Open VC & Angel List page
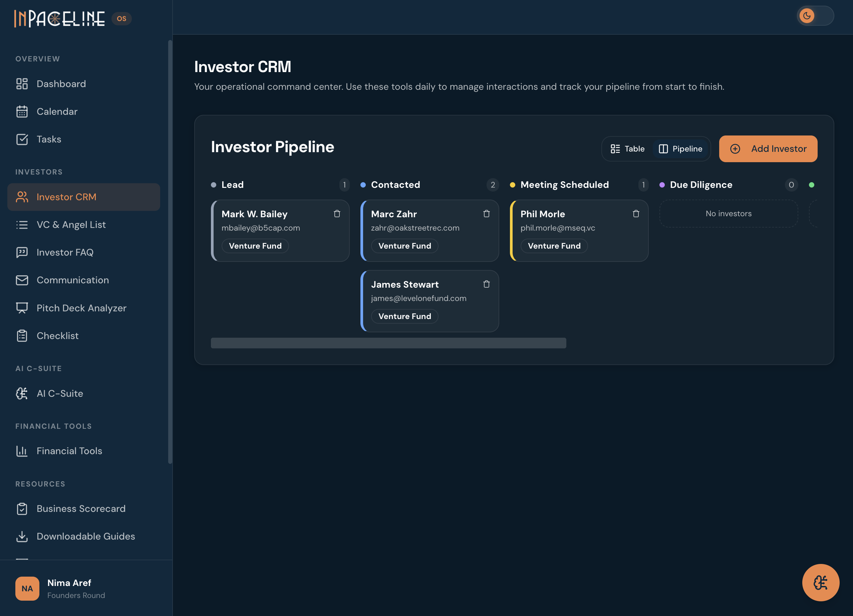This screenshot has height=616, width=853. tap(71, 225)
